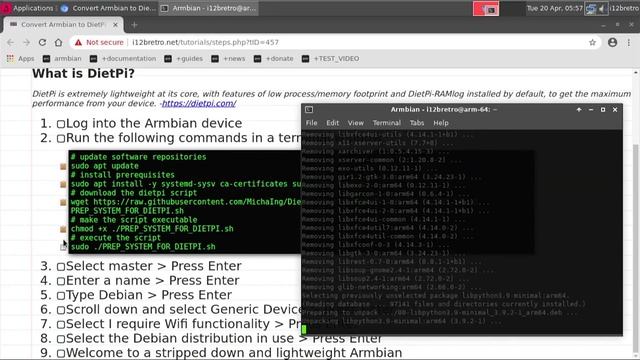Click the wget https://raw.githubusercontent.com command line

point(186,202)
